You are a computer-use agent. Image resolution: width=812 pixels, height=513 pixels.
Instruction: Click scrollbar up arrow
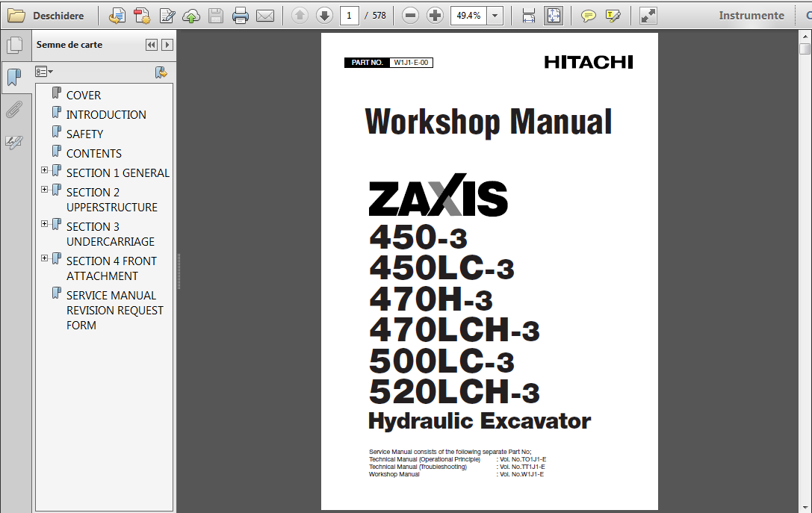(805, 37)
